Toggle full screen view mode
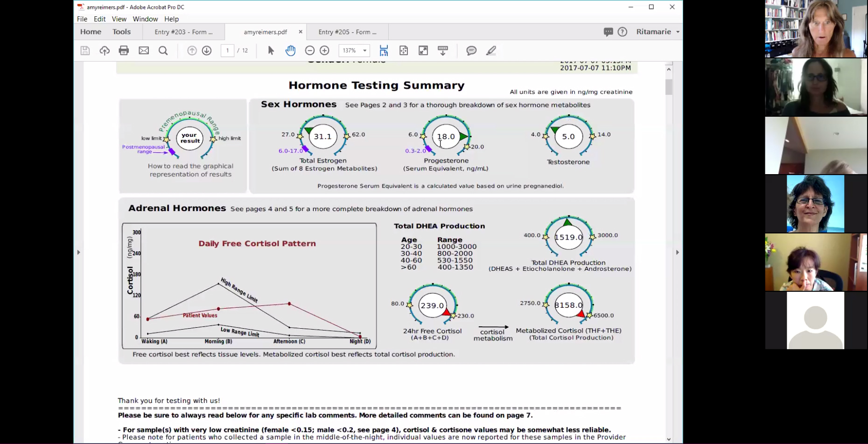Screen dimensions: 868x444 pyautogui.click(x=423, y=50)
